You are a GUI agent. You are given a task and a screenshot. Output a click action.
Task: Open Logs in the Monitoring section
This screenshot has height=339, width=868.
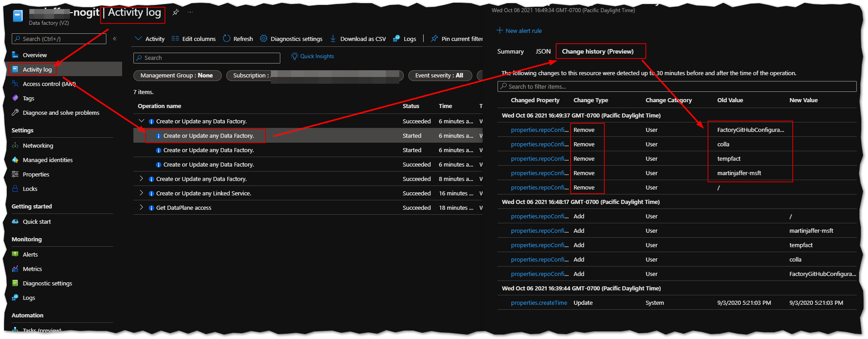pyautogui.click(x=29, y=298)
